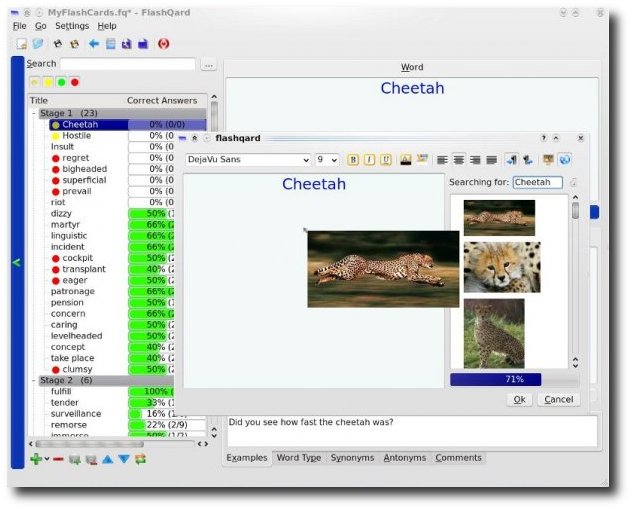Screen dimensions: 632x510
Task: Open the DejaVu Sans font dropdown
Action: click(x=248, y=160)
